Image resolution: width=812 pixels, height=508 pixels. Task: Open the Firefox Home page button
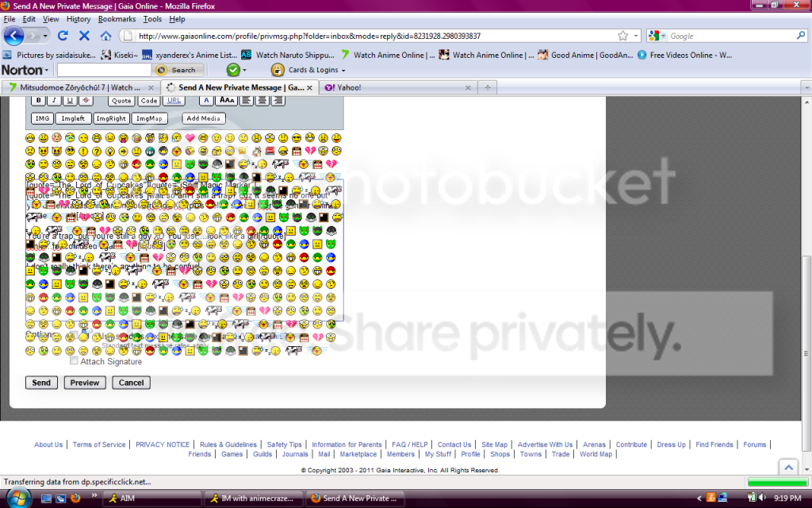point(105,36)
